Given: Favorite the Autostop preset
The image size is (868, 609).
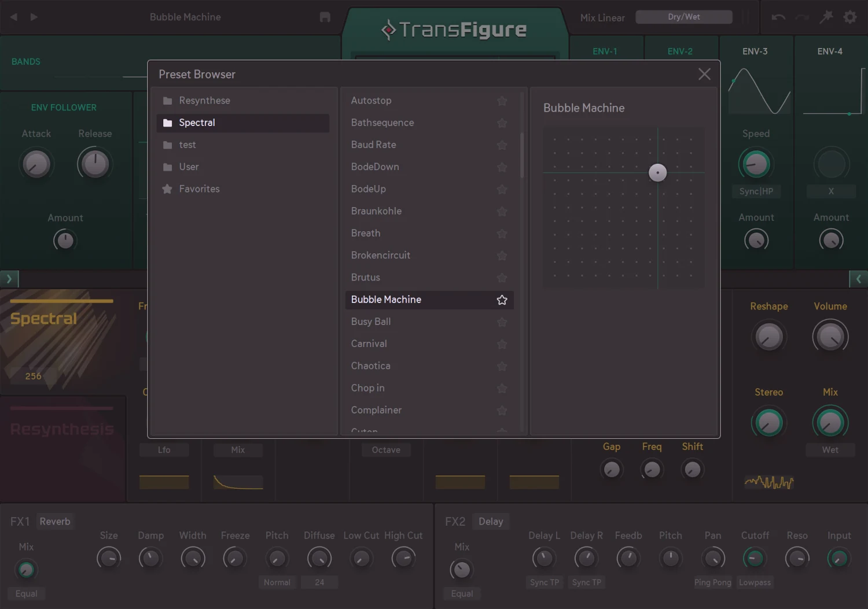Looking at the screenshot, I should [501, 101].
